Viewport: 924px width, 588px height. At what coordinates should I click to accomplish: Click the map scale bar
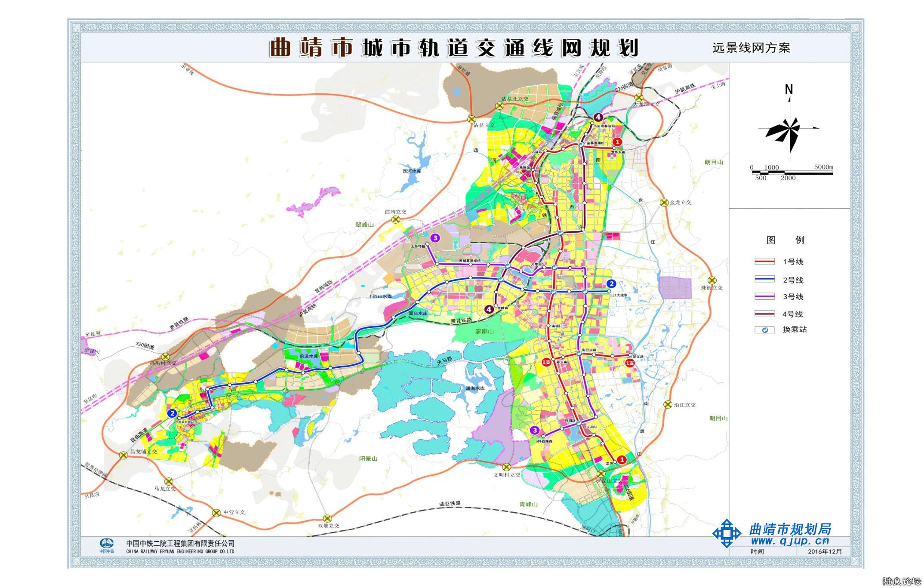point(792,172)
